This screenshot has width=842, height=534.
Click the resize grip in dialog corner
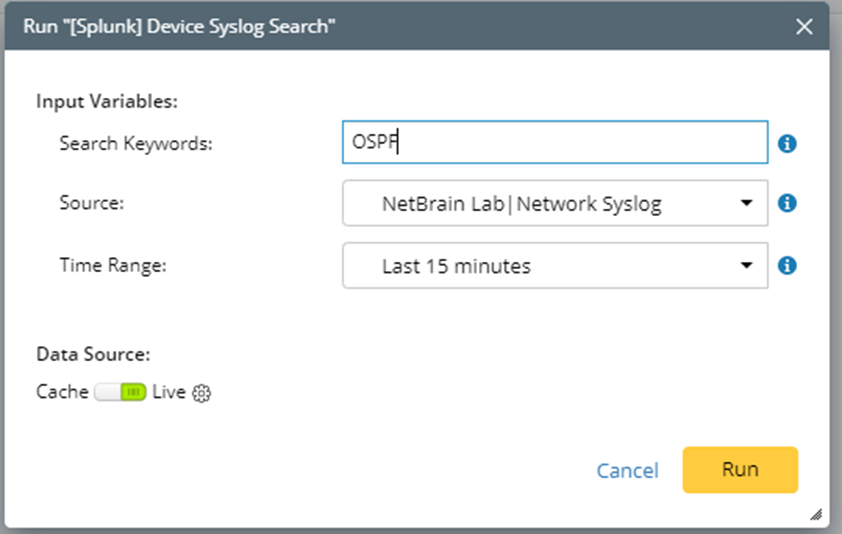pos(816,514)
